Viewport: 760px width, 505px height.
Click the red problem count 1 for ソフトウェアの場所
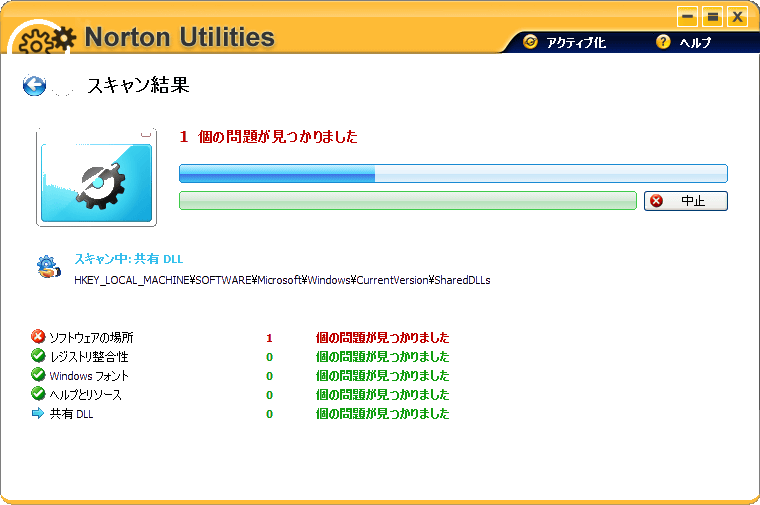[269, 338]
